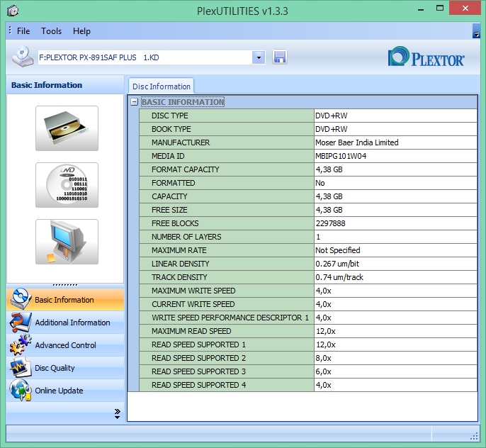Click the drive icon beside drive selector
This screenshot has width=486, height=448.
tap(23, 57)
